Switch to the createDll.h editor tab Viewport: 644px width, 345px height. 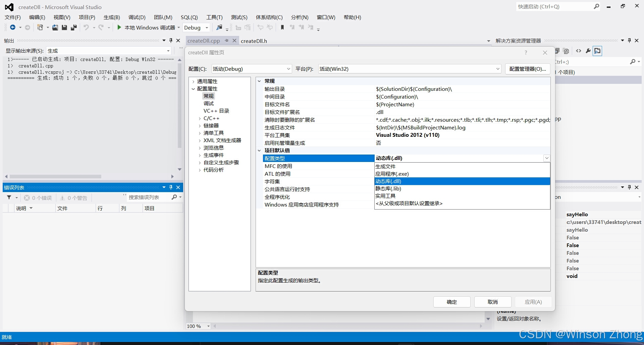click(x=254, y=41)
